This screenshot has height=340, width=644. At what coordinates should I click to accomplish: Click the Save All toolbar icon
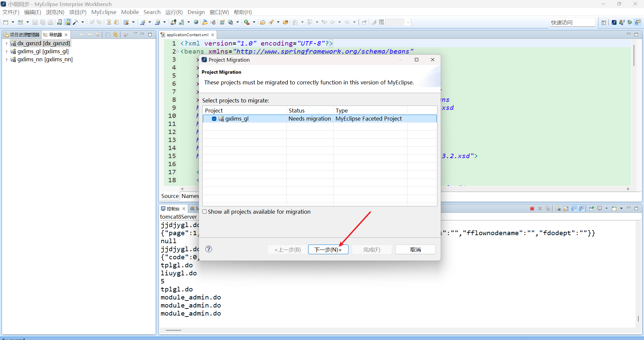[43, 22]
